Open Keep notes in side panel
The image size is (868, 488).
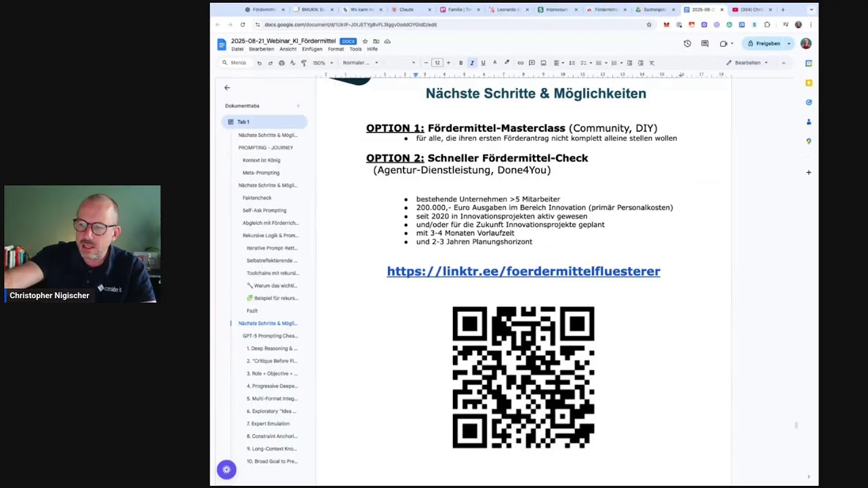pyautogui.click(x=808, y=83)
